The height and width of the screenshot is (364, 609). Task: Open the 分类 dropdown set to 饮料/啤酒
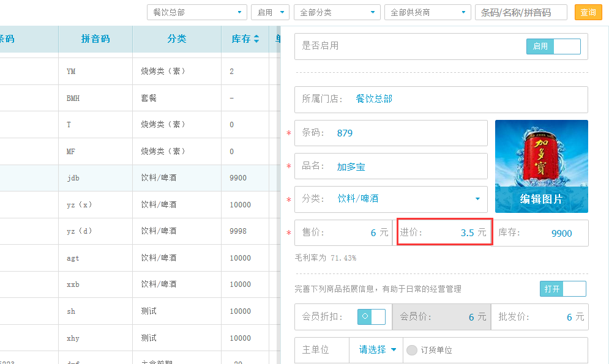coord(390,199)
